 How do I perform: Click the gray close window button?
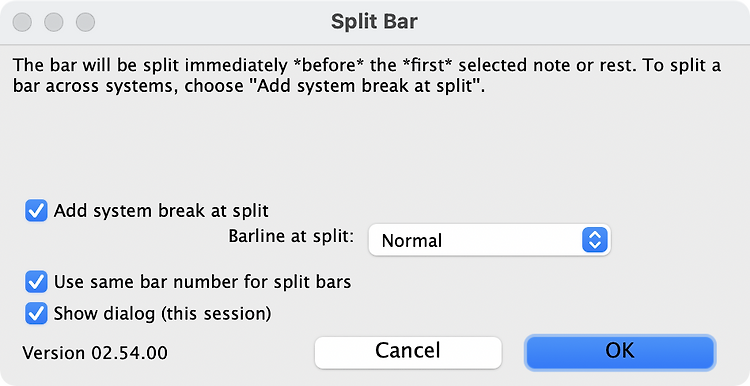[22, 22]
